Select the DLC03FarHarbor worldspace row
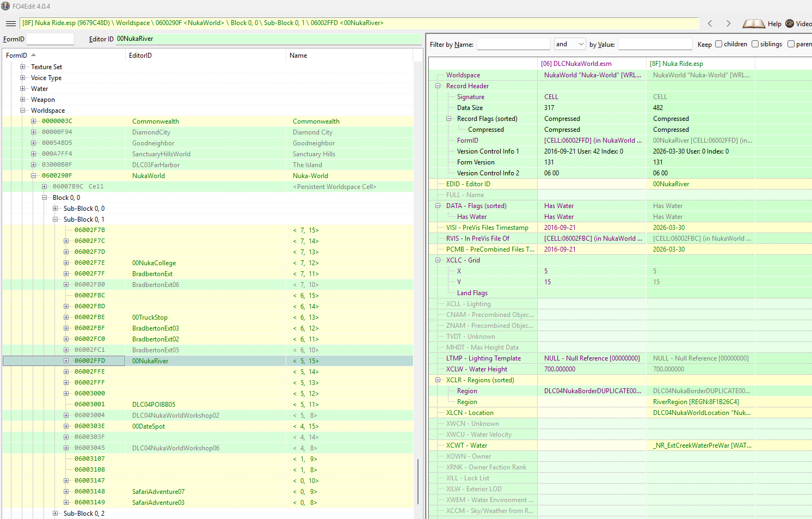This screenshot has width=812, height=519. (x=208, y=165)
